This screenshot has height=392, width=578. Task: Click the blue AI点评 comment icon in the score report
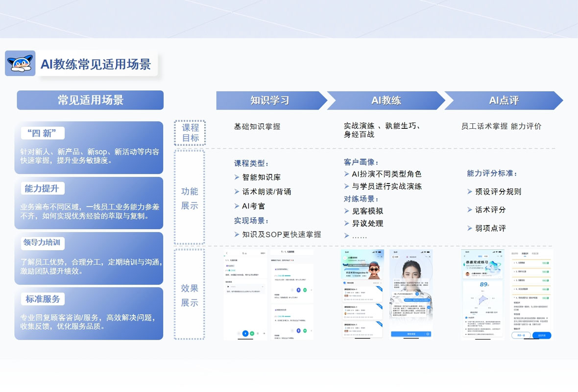pos(466,317)
